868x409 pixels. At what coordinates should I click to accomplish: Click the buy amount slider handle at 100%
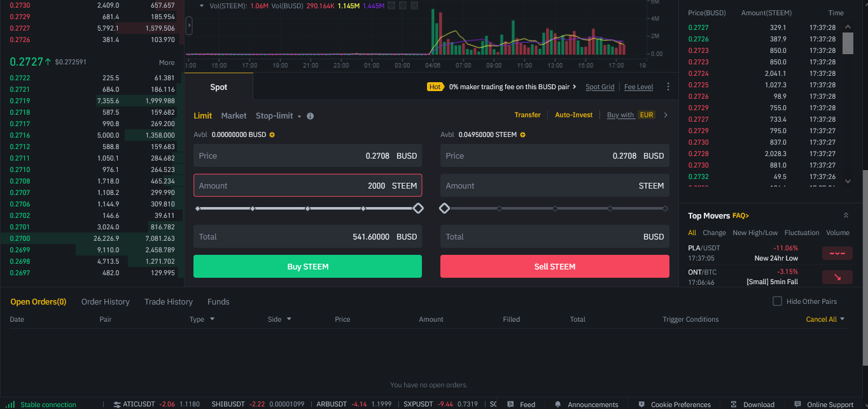tap(418, 208)
